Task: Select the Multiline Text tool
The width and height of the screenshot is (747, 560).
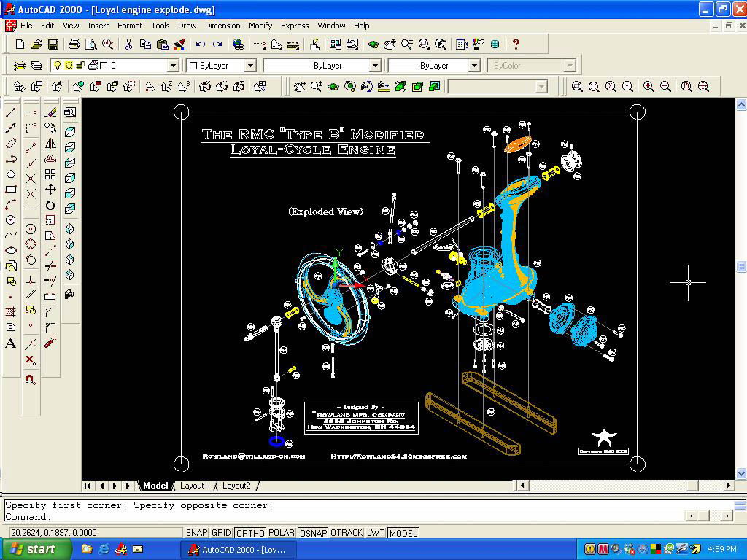Action: click(x=11, y=343)
